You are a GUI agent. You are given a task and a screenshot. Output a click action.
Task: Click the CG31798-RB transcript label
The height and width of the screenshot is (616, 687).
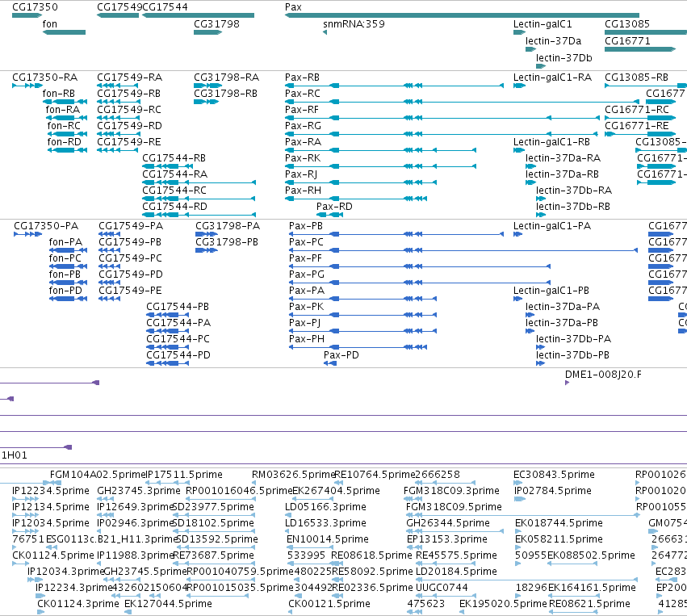point(225,94)
